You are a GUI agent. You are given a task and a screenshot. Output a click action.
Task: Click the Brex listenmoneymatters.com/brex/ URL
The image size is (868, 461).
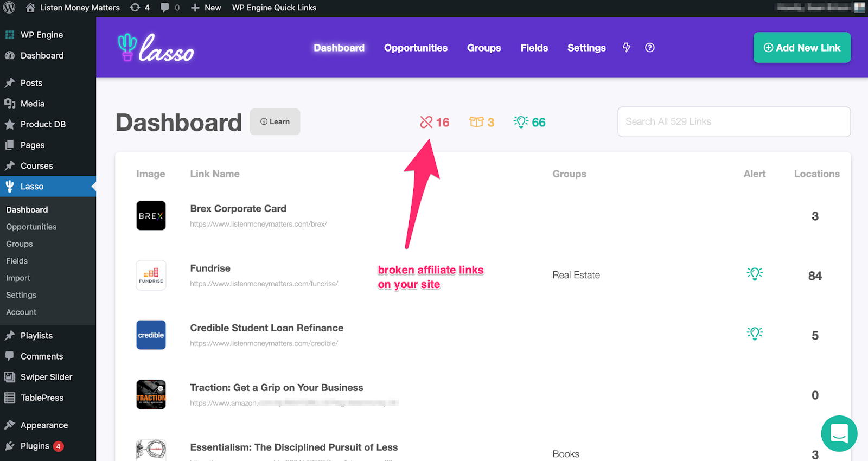tap(258, 224)
